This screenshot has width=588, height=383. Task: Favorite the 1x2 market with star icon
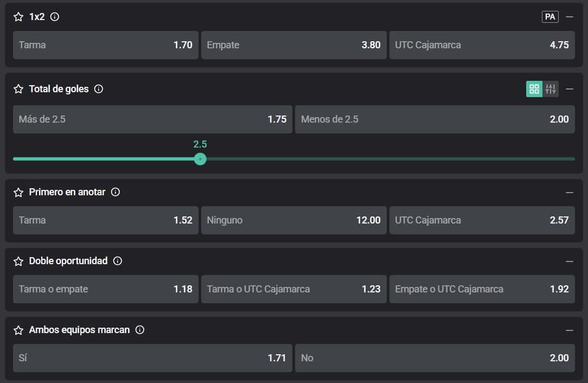18,17
